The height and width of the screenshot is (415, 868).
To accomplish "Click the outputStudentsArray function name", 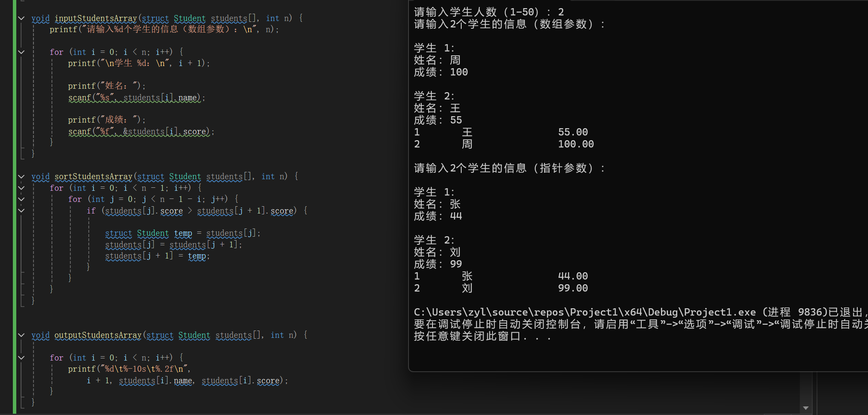I will click(98, 335).
